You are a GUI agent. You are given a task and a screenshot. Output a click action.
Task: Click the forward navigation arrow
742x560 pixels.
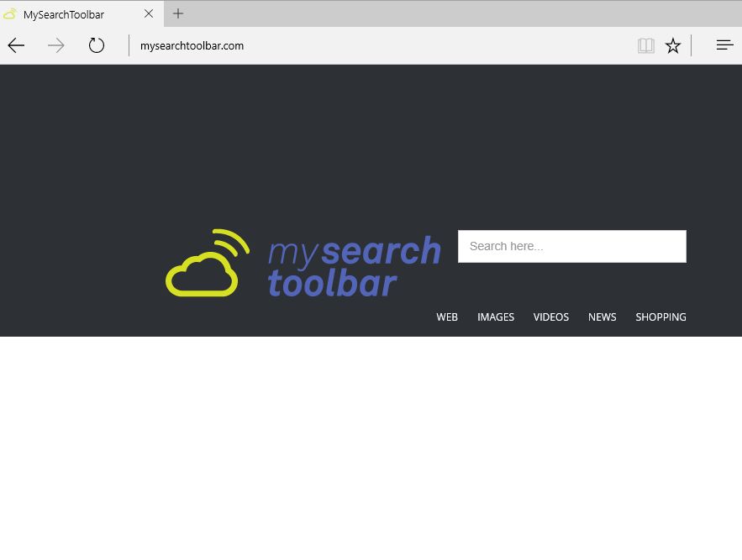pos(56,45)
